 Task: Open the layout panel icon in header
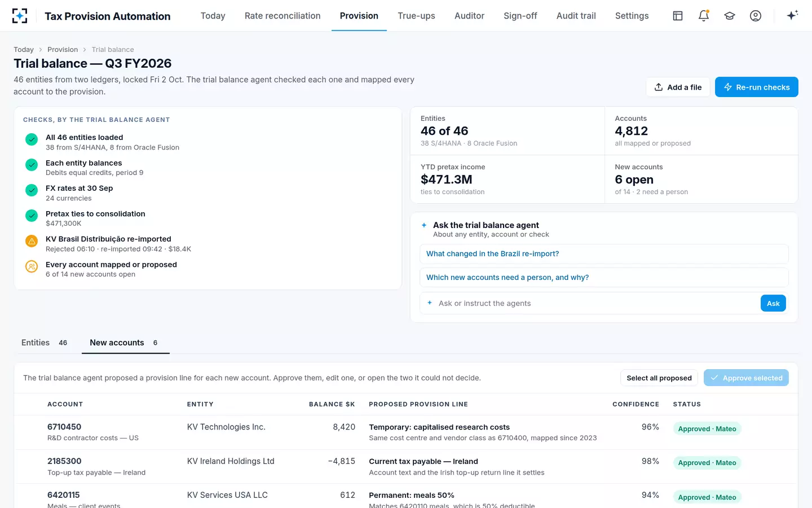tap(678, 16)
